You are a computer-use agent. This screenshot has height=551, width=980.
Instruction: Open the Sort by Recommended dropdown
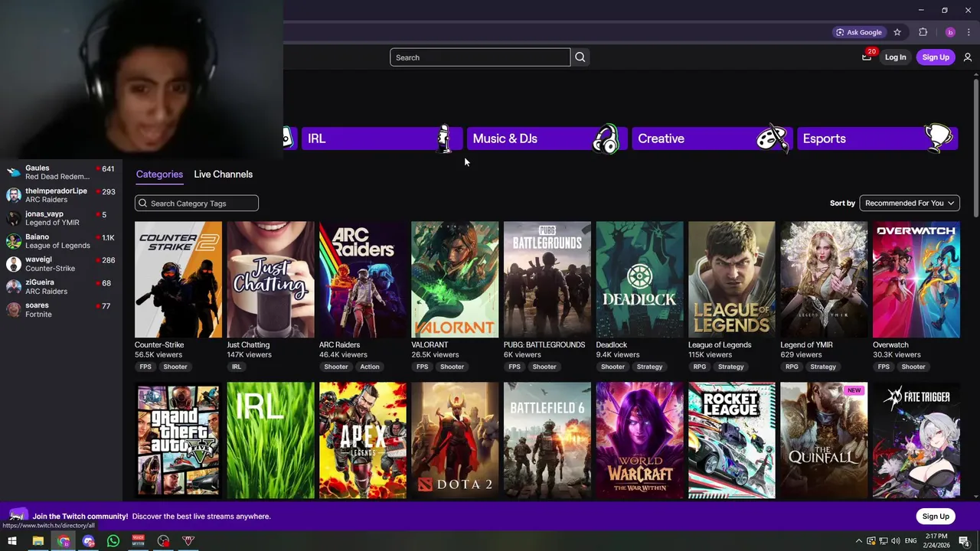point(910,203)
